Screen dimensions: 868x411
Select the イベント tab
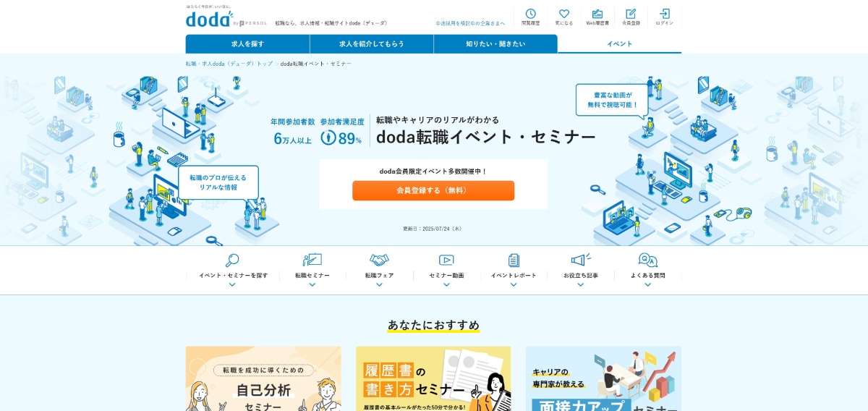click(620, 43)
